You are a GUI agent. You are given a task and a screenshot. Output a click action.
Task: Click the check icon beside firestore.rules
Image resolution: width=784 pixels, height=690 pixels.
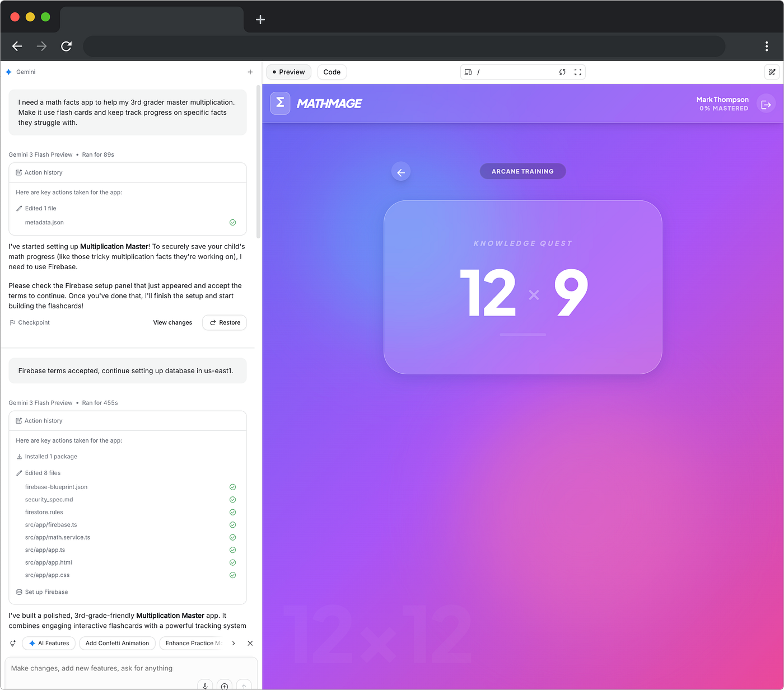click(x=232, y=513)
